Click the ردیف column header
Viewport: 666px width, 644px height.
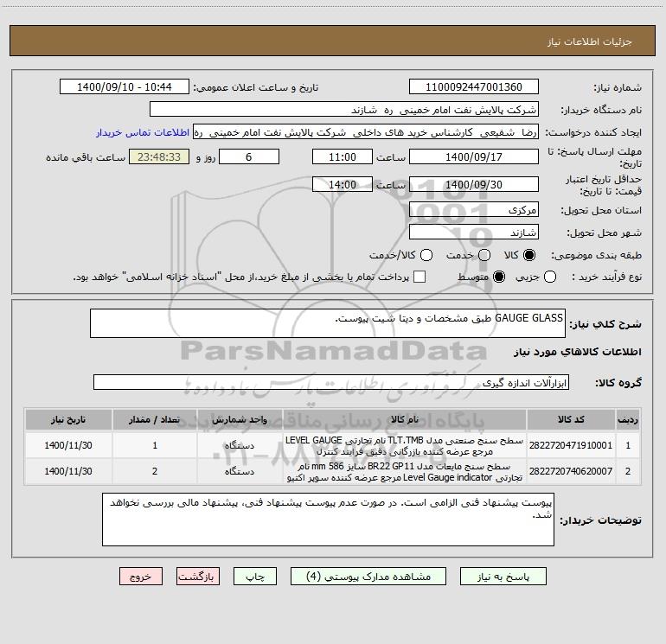tap(628, 419)
